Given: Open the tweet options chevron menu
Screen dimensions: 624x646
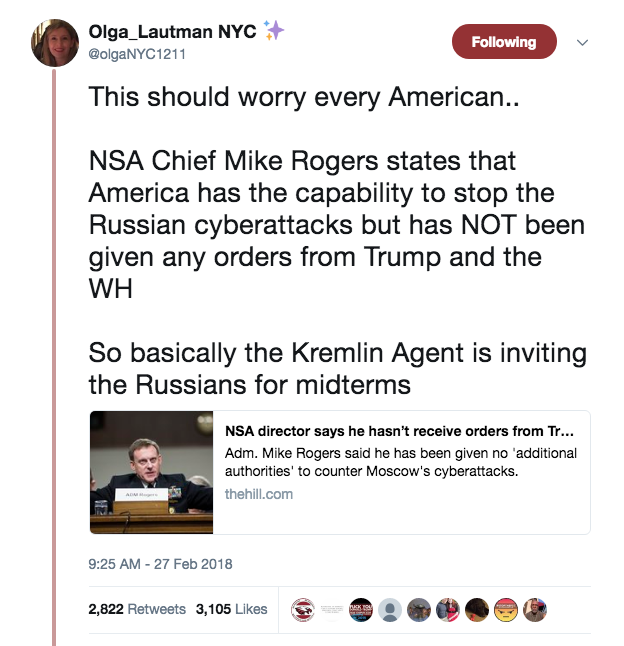Looking at the screenshot, I should 583,43.
